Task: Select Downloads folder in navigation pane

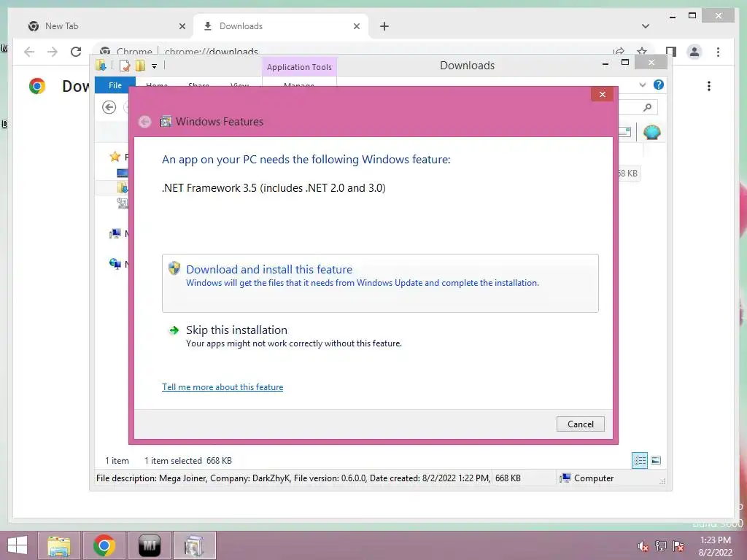Action: pyautogui.click(x=122, y=187)
